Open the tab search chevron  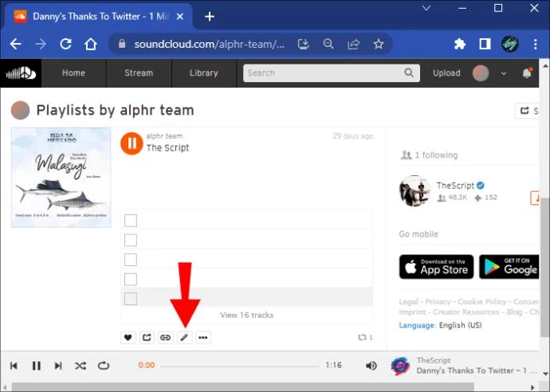click(x=426, y=8)
